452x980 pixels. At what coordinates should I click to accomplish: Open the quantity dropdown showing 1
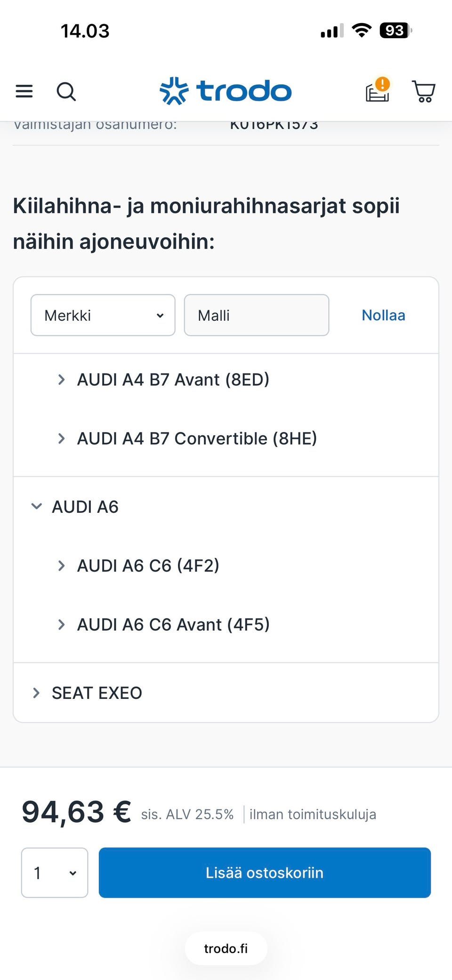(55, 873)
